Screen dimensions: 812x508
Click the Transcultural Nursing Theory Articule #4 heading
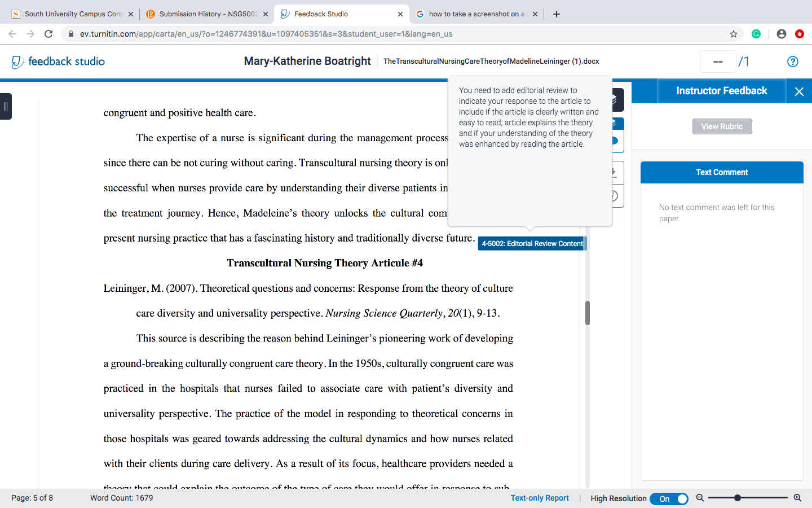[x=325, y=263]
